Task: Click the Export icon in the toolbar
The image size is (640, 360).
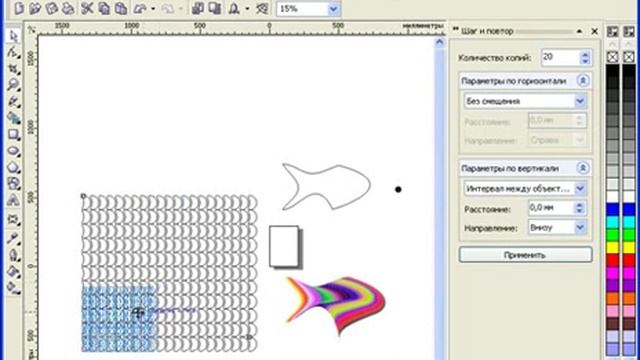Action: [215, 8]
